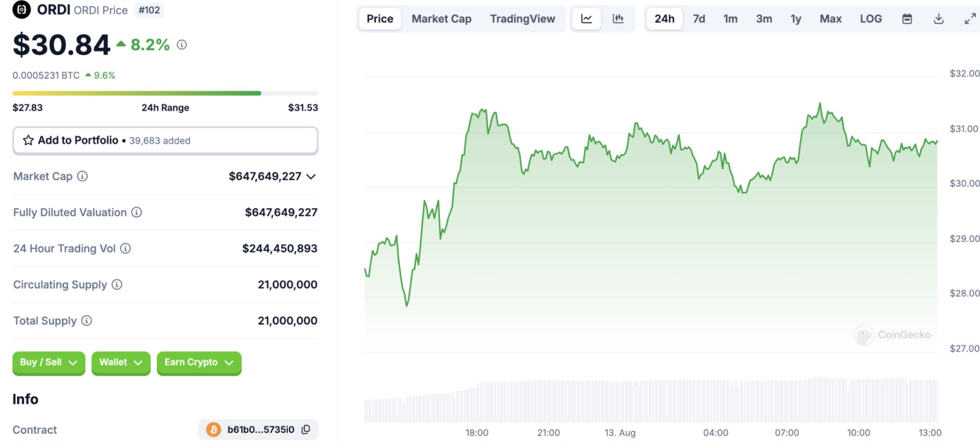Viewport: 980px width, 441px height.
Task: Select the 7d time range
Action: [699, 19]
